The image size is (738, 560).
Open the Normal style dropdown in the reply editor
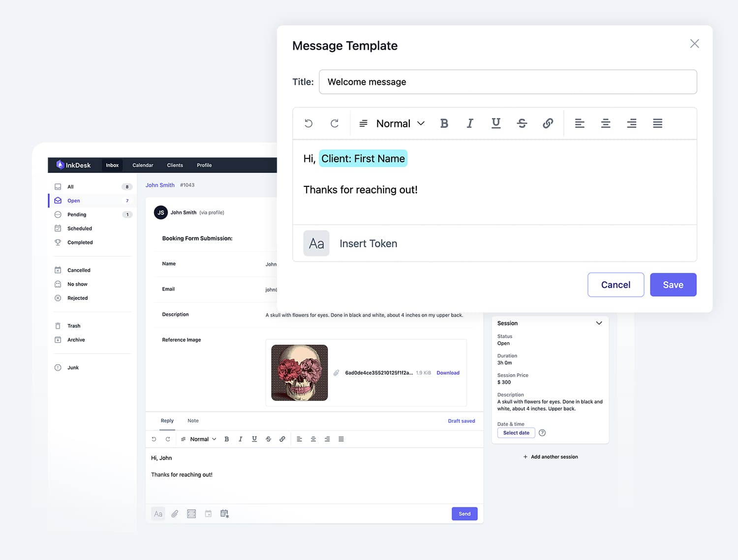click(x=199, y=439)
